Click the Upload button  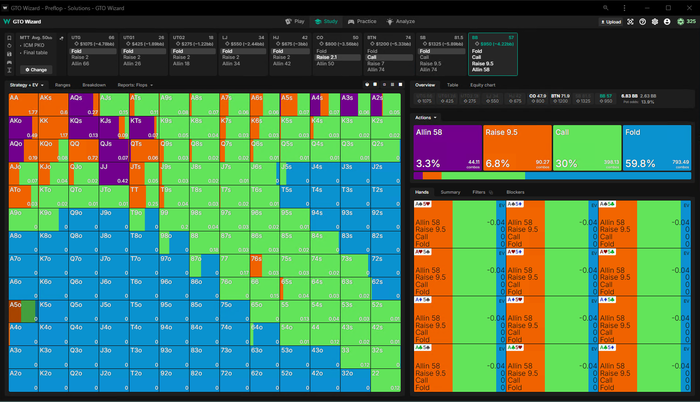[x=611, y=21]
